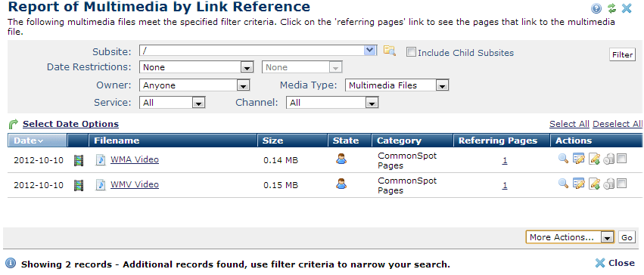The width and height of the screenshot is (644, 275).
Task: Click the green refresh arrows icon
Action: [x=612, y=8]
